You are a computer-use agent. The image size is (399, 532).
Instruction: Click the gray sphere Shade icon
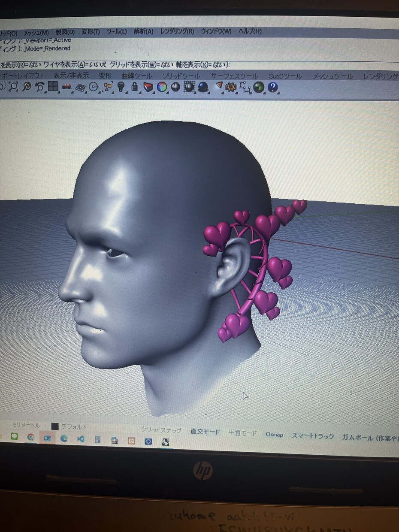click(x=175, y=87)
